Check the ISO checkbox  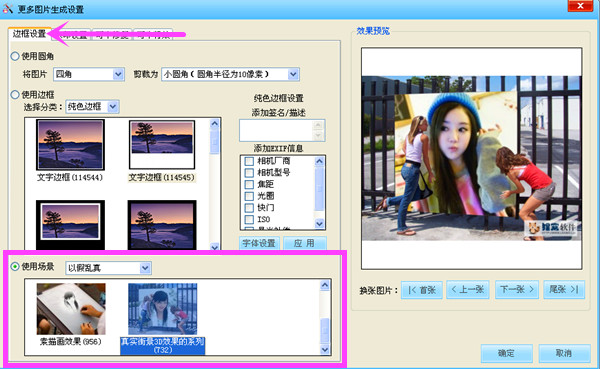pyautogui.click(x=249, y=219)
